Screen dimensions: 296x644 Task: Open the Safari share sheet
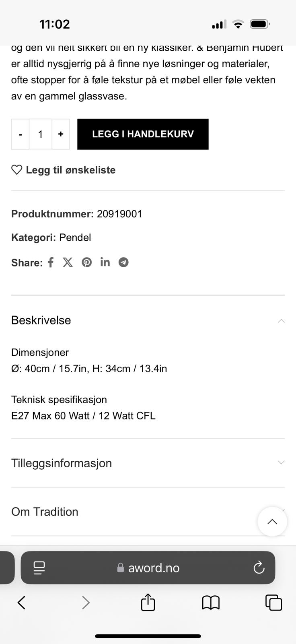(x=148, y=603)
